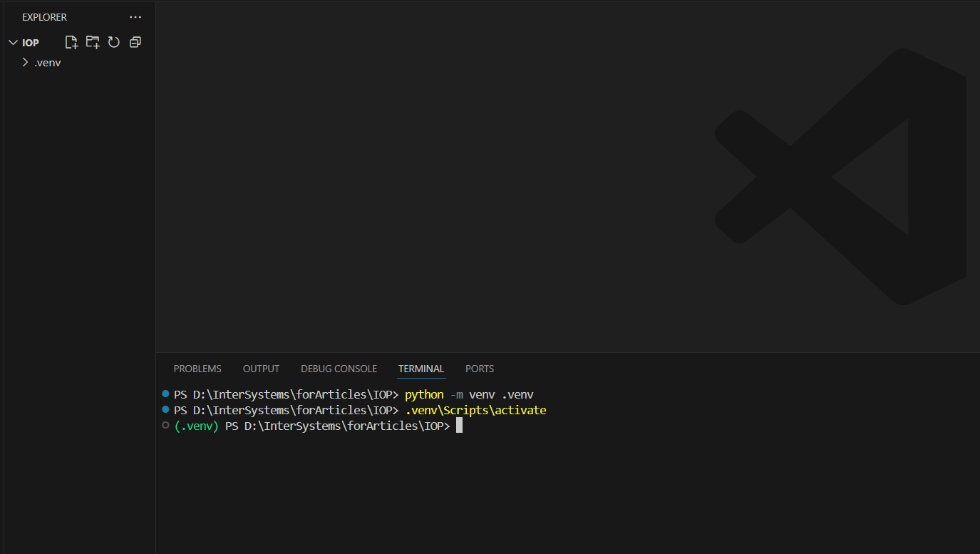Select the .venv folder name in tree
This screenshot has width=980, height=554.
(x=48, y=63)
